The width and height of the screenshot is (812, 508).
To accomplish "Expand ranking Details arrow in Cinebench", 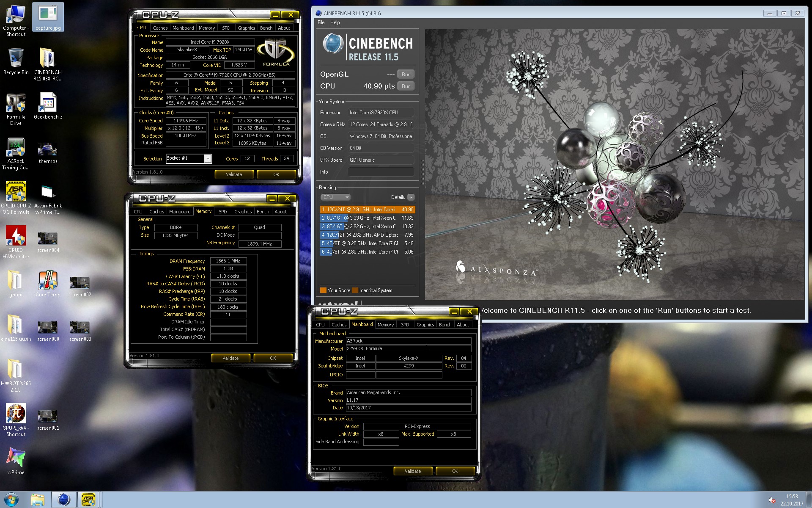I will click(x=411, y=197).
